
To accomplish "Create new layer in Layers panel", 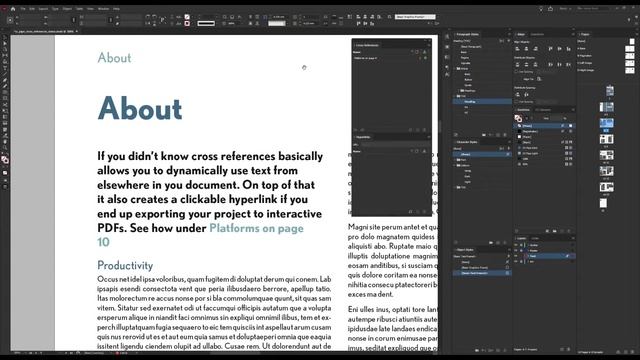I will click(x=562, y=350).
